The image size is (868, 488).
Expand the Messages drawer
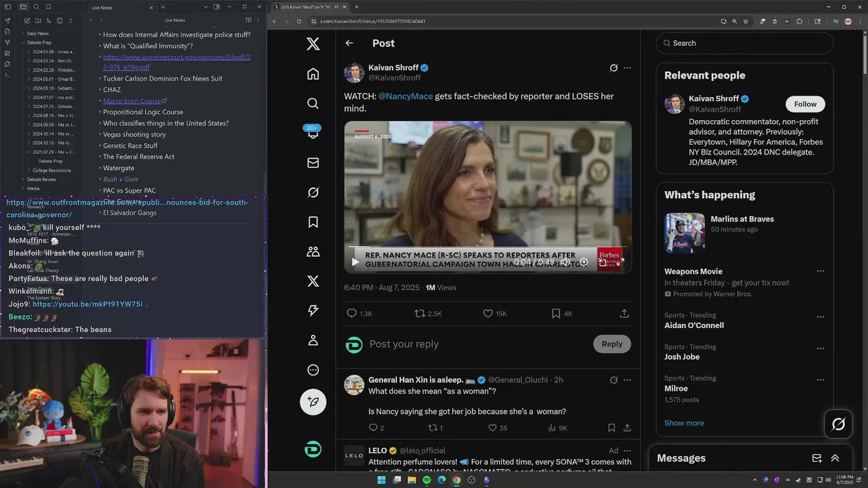pyautogui.click(x=835, y=458)
